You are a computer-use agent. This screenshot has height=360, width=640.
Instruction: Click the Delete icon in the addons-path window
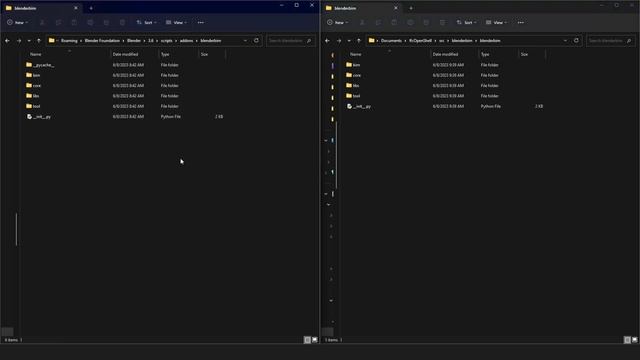[122, 22]
